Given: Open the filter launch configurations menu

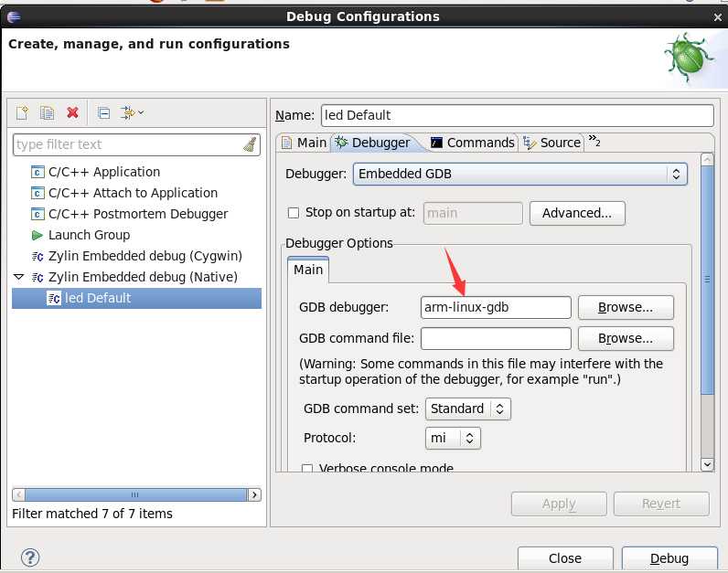Looking at the screenshot, I should click(132, 112).
